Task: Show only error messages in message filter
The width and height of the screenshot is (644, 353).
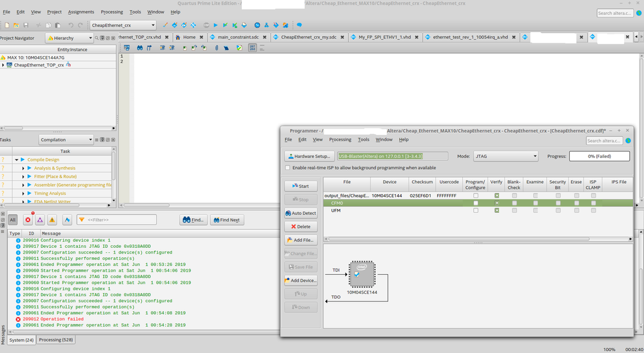Action: pyautogui.click(x=27, y=220)
